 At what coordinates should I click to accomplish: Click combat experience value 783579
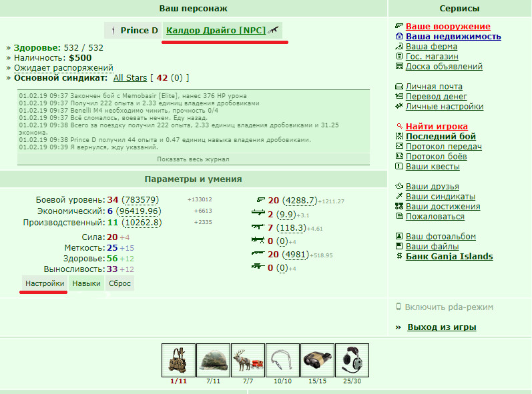[x=140, y=200]
